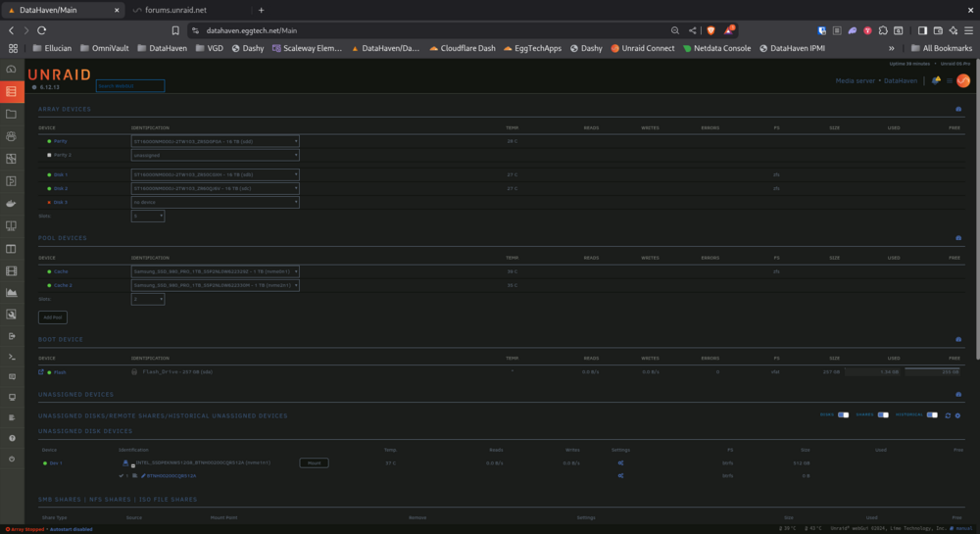Open the Disk 1 device link

coord(61,174)
